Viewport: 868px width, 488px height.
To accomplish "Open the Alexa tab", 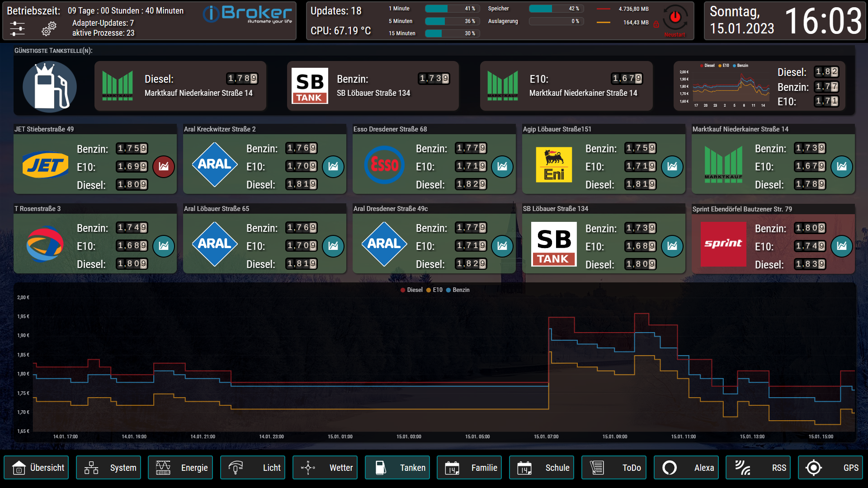I will 687,468.
